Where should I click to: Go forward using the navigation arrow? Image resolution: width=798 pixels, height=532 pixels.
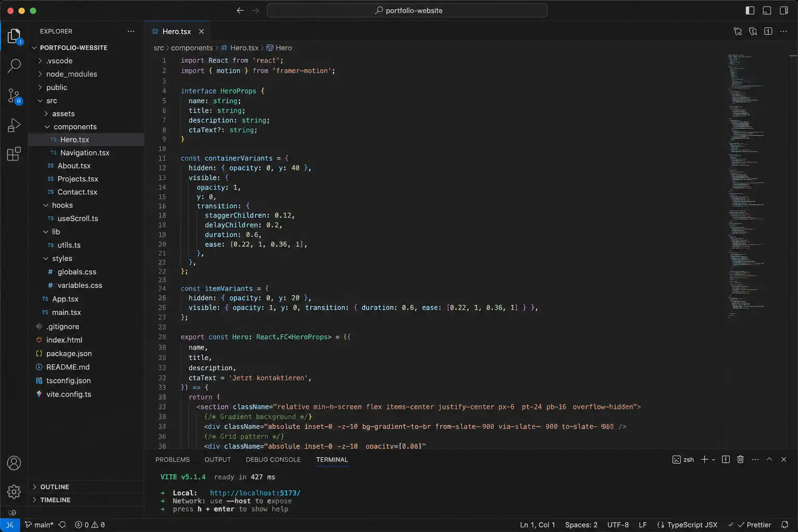coord(256,10)
